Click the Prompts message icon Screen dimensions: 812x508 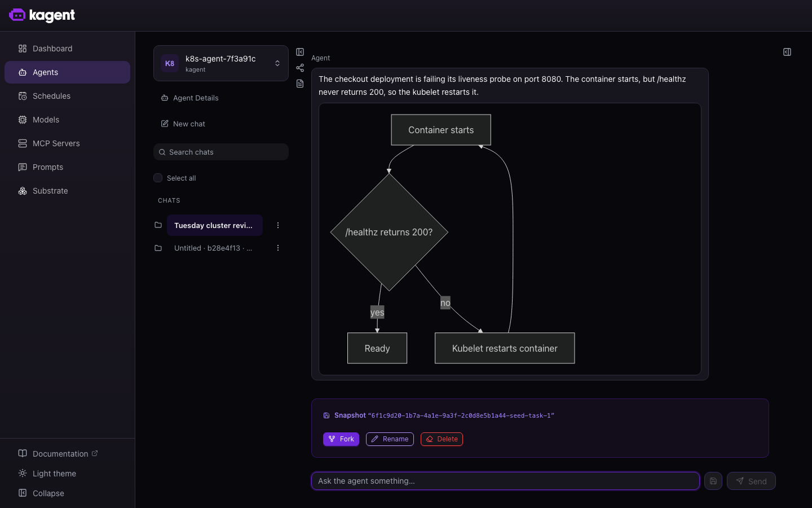click(x=23, y=167)
